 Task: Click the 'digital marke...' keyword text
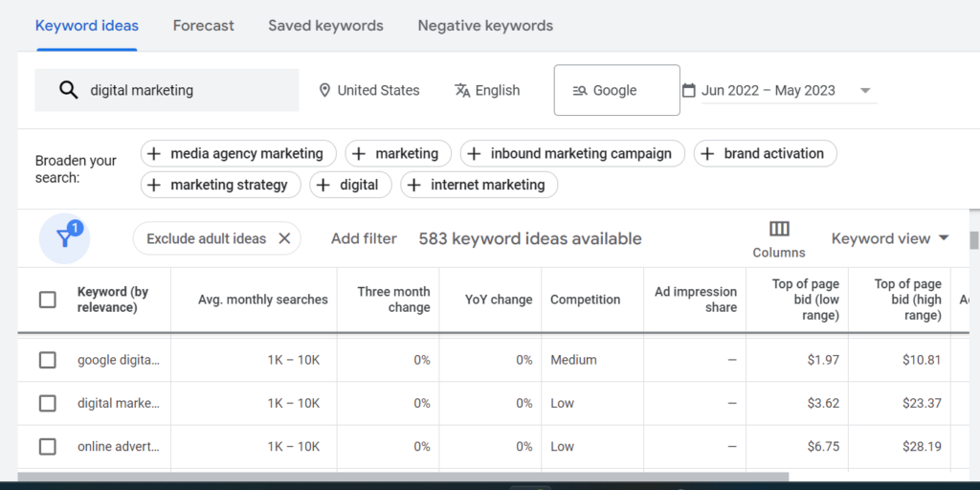(x=119, y=403)
